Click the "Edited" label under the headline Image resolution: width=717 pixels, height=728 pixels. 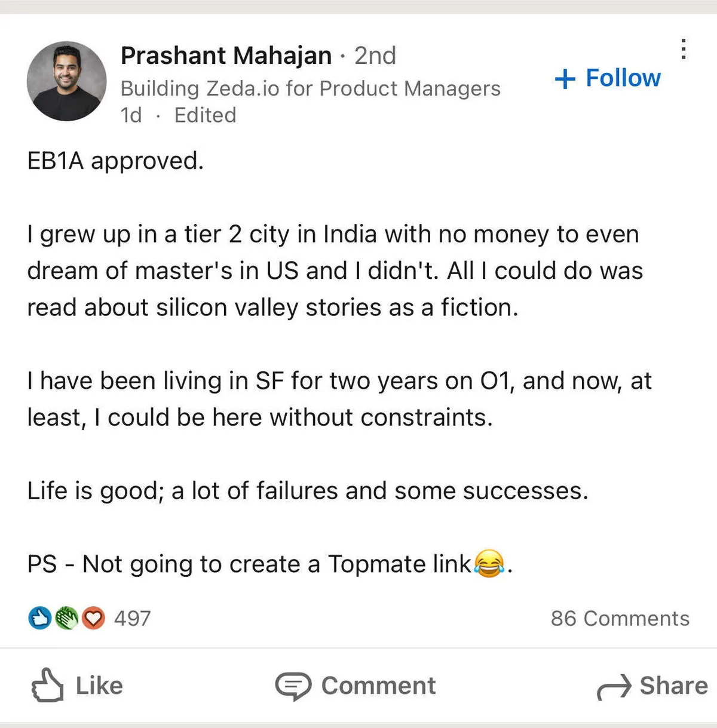point(205,115)
